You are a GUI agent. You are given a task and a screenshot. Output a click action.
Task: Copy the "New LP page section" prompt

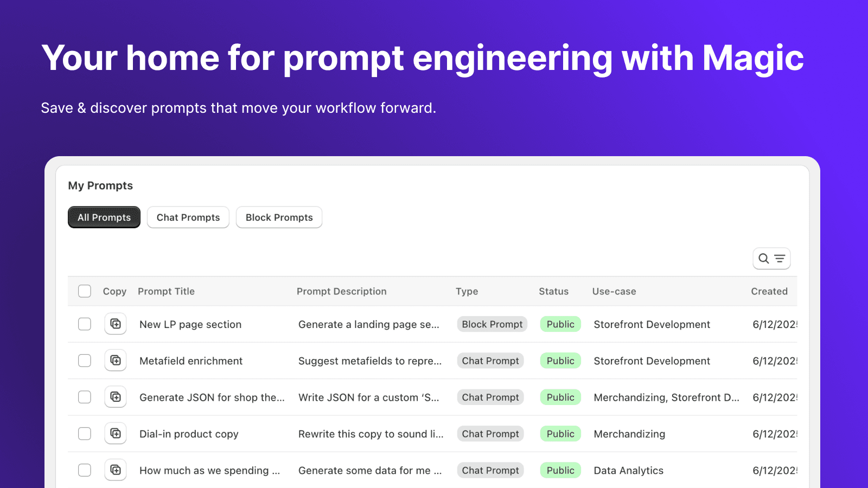pos(115,324)
